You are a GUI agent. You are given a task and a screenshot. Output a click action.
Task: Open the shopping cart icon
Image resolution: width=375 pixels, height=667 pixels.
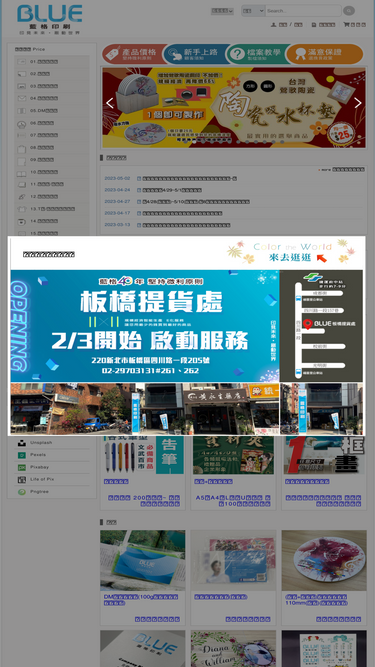point(346,25)
